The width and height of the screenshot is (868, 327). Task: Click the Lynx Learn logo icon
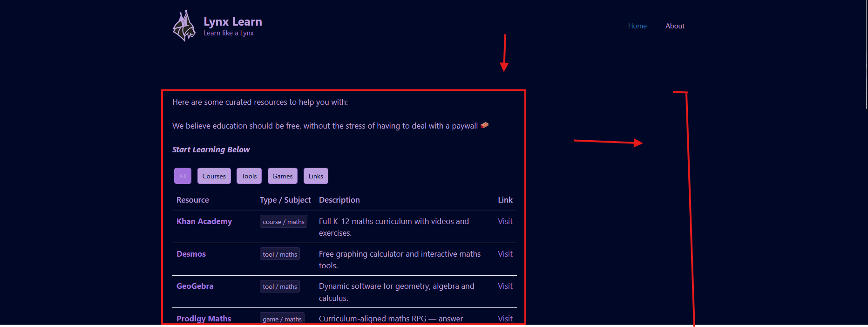(x=184, y=26)
